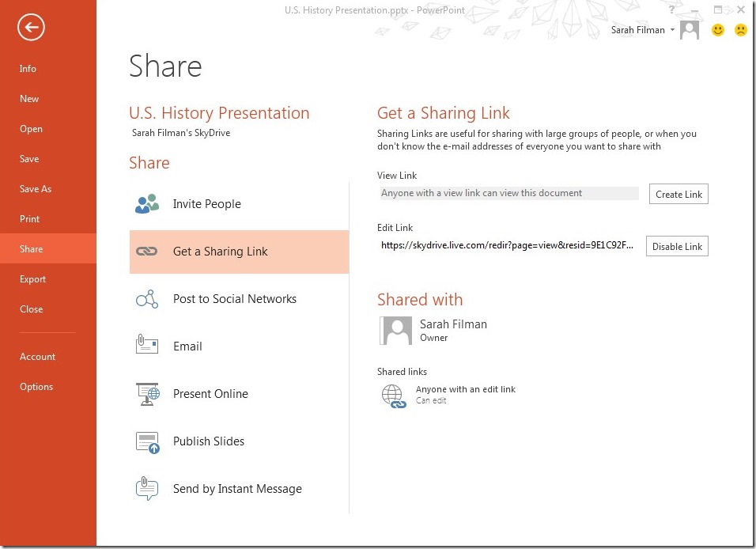Viewport: 756px width, 549px height.
Task: Click the Present Online icon
Action: click(148, 394)
